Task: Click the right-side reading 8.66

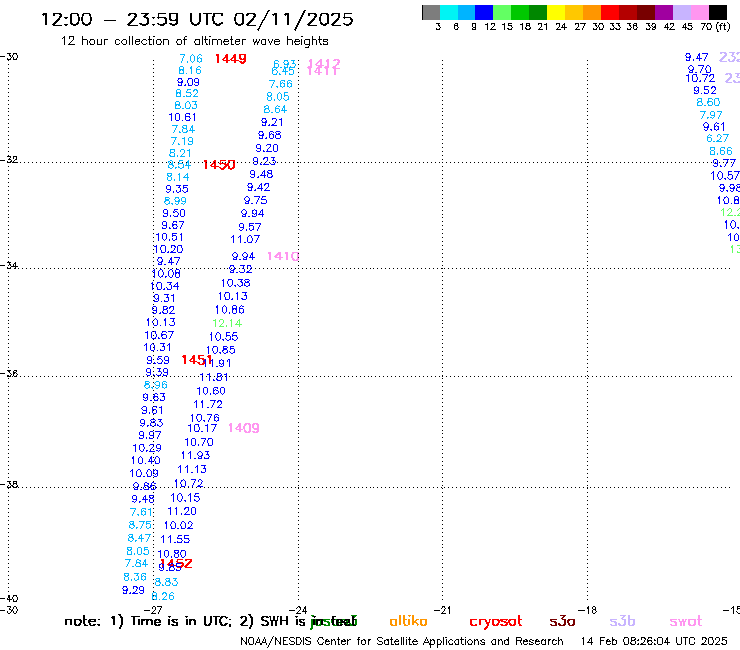Action: tap(721, 151)
